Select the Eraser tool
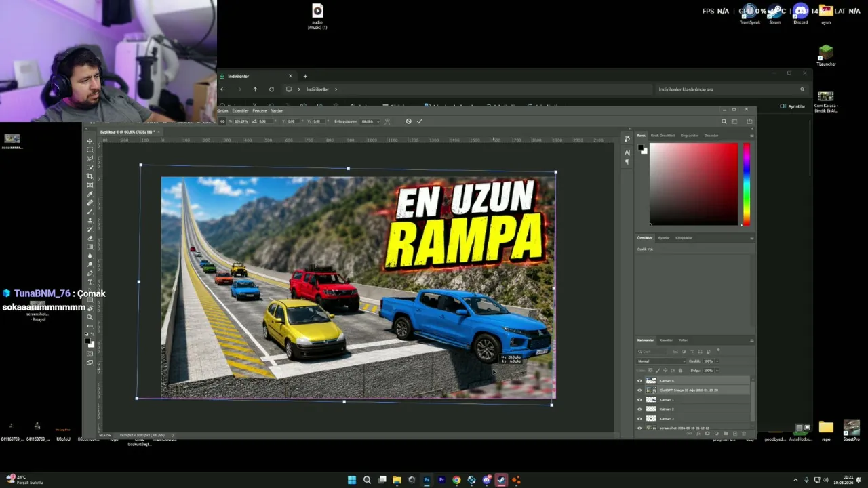The image size is (868, 488). pos(90,238)
